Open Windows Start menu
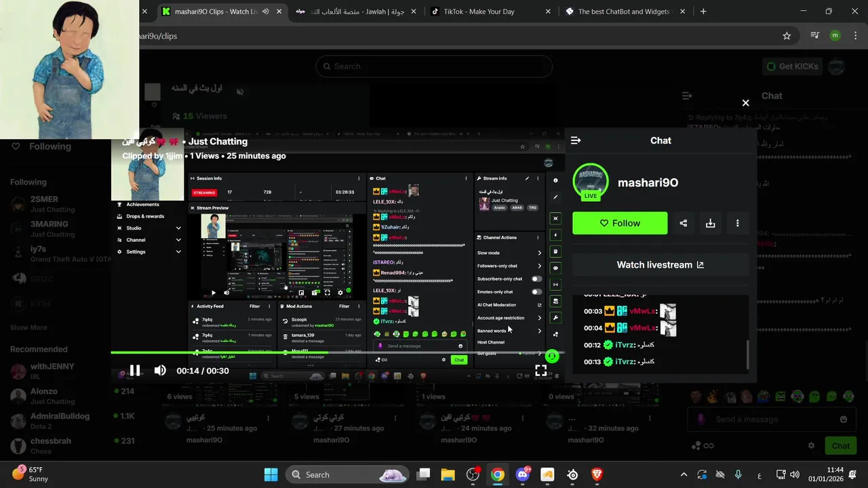 [x=271, y=474]
